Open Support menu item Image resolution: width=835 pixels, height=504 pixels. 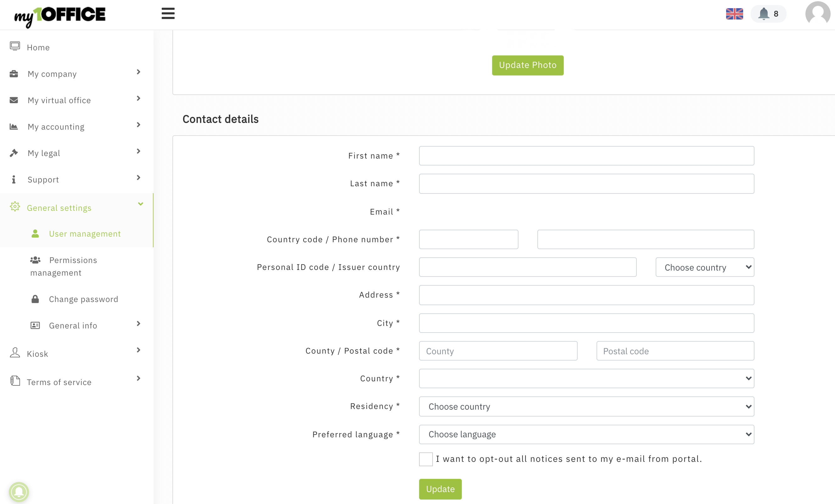(x=43, y=180)
